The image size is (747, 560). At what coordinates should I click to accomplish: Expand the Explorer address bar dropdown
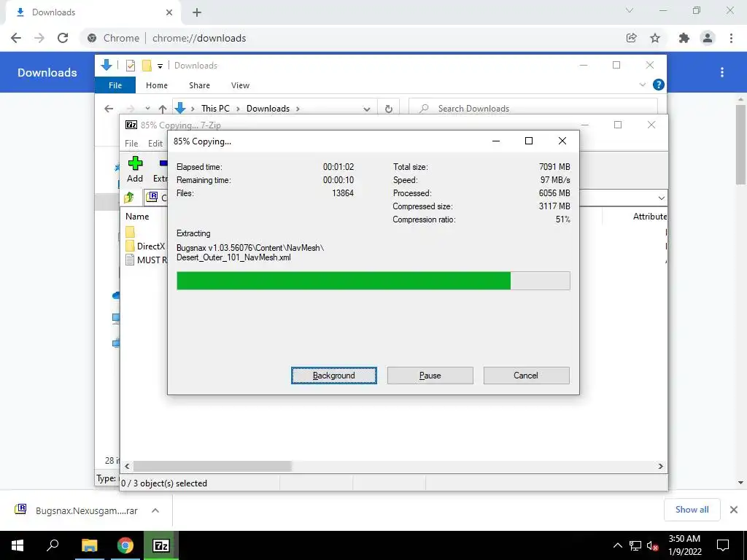click(x=366, y=109)
